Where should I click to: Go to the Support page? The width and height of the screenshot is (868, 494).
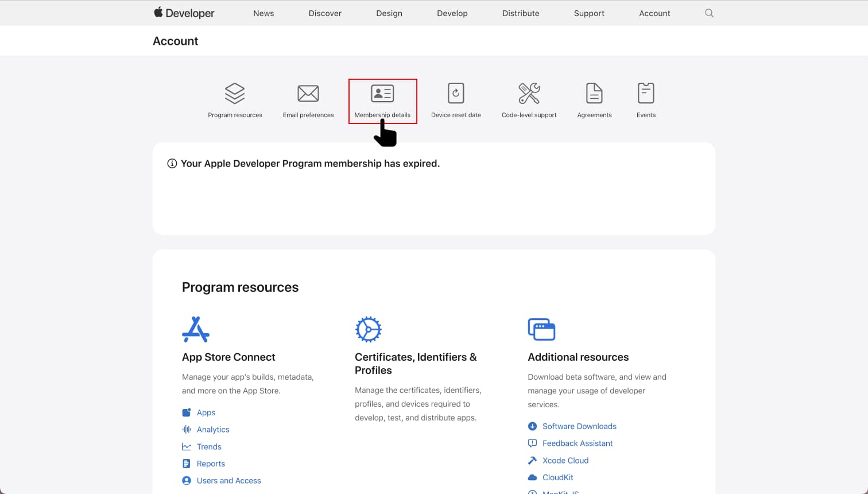point(589,13)
